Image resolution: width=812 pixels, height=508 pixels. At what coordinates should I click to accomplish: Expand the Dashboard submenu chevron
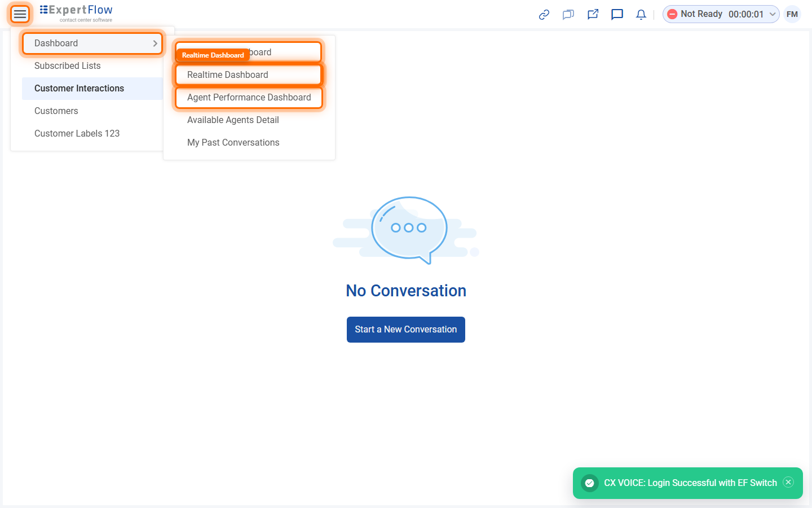[x=155, y=43]
